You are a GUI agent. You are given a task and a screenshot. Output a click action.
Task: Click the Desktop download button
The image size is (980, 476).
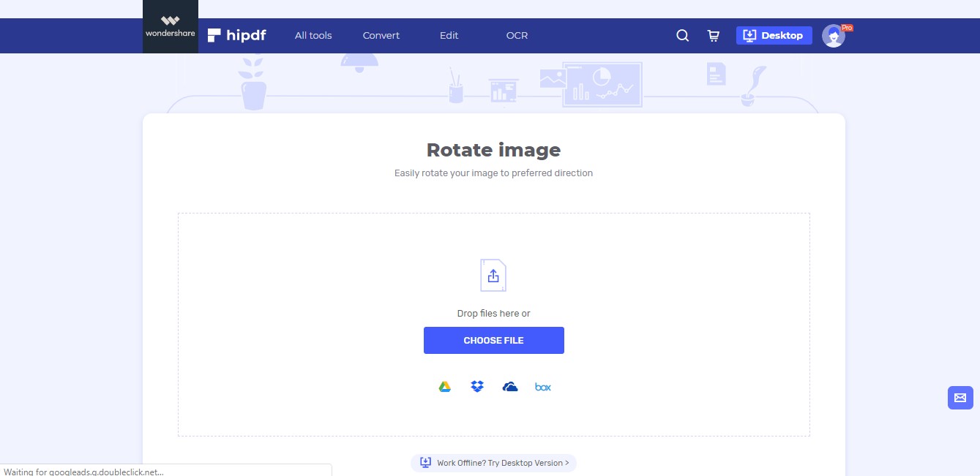point(774,35)
